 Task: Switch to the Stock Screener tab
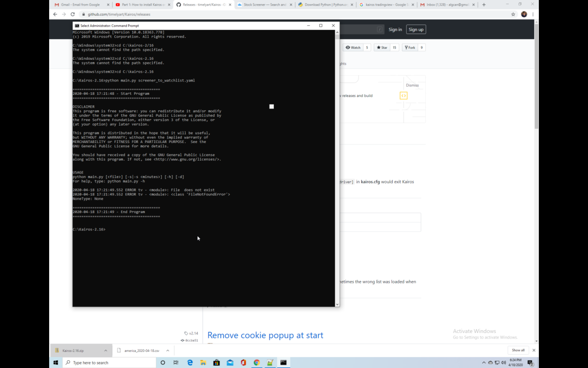click(265, 5)
